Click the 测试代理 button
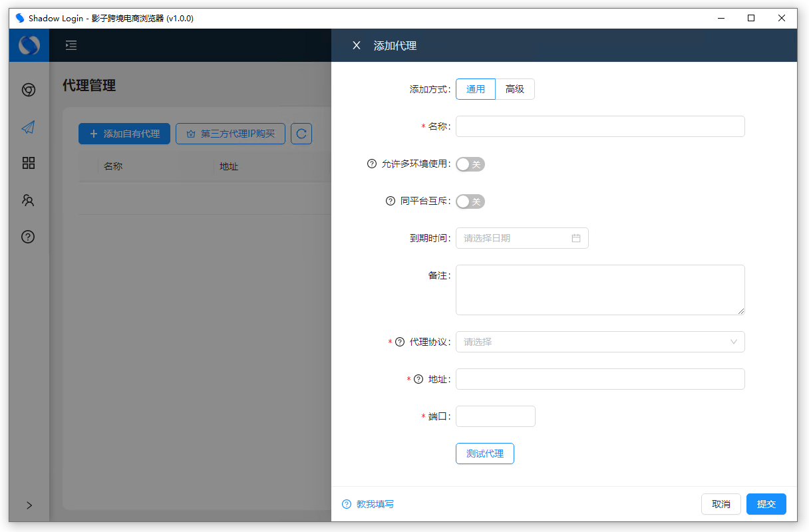 click(484, 453)
